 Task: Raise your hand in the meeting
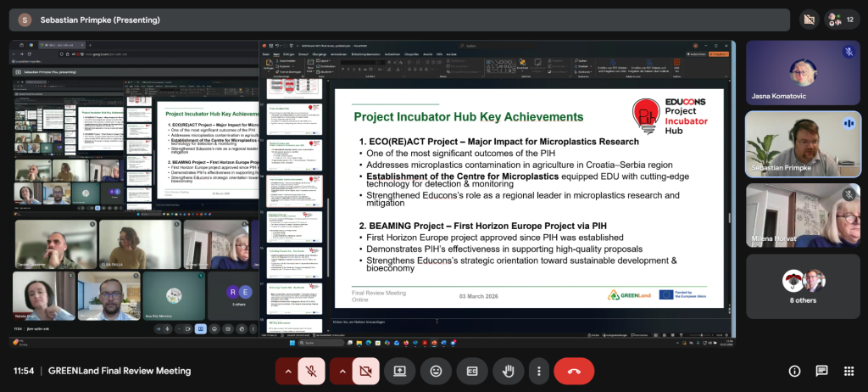point(509,371)
